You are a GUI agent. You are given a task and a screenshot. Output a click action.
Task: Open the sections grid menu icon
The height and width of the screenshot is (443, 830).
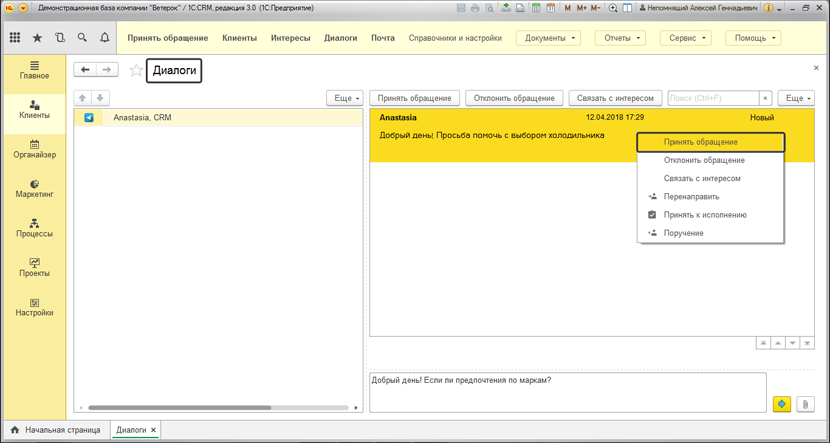[x=15, y=38]
